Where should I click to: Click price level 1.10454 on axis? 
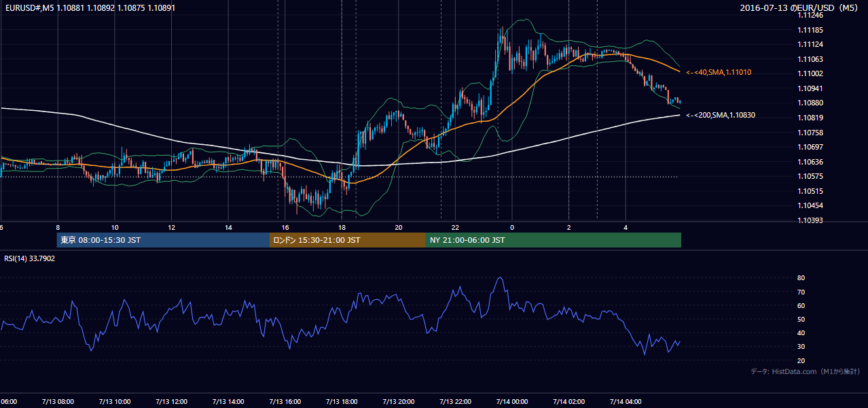[810, 205]
